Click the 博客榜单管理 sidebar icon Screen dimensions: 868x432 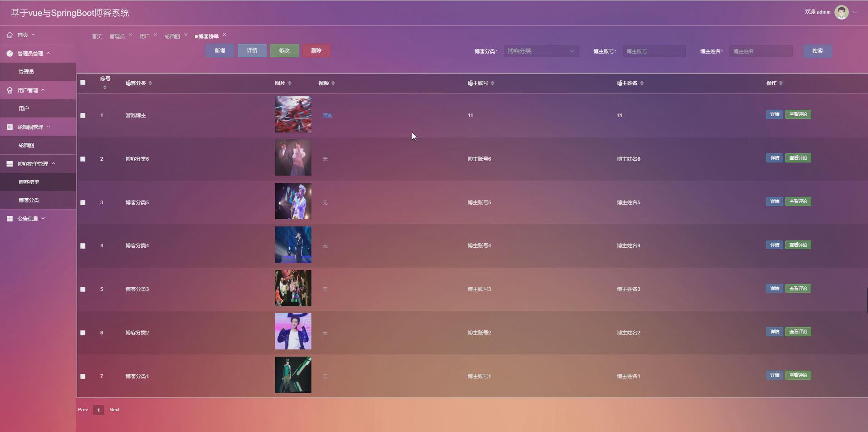[x=10, y=164]
